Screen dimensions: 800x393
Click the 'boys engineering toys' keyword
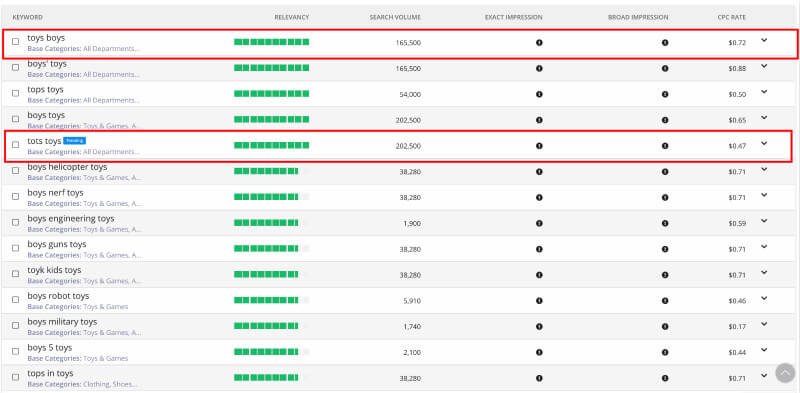pyautogui.click(x=71, y=218)
